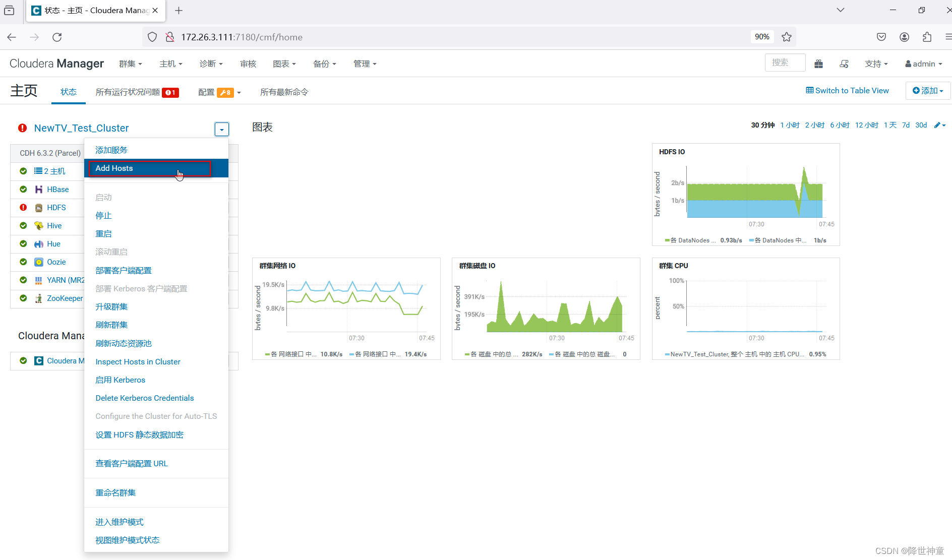952x560 pixels.
Task: Click the hosts list icon next to 2 主机
Action: tap(38, 171)
